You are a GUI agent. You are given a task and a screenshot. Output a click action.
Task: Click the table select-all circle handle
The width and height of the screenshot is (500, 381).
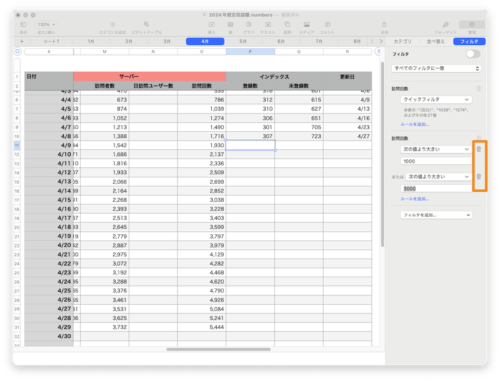(x=18, y=51)
